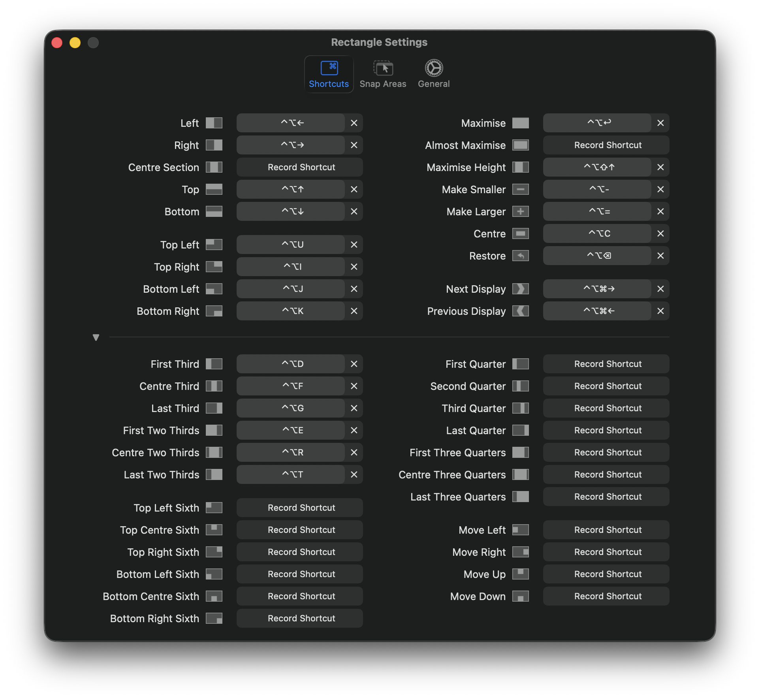Clear the Right shortcut
760x700 pixels.
tap(354, 145)
